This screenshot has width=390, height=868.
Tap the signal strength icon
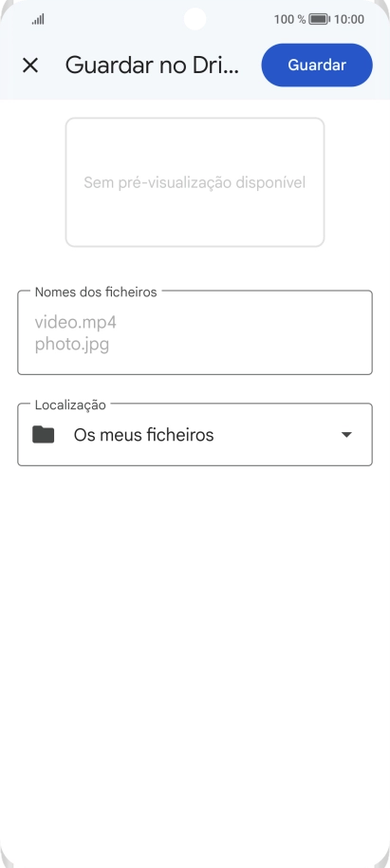coord(38,19)
